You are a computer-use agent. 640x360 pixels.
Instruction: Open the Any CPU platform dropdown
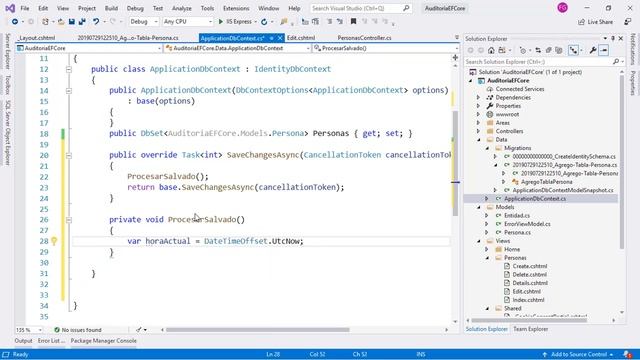[188, 22]
